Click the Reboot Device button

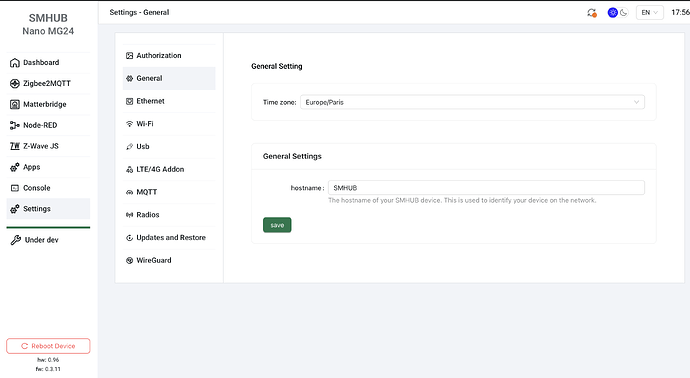[x=48, y=346]
